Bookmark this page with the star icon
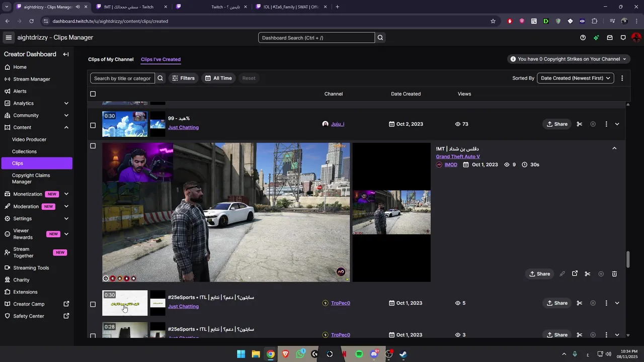This screenshot has height=362, width=644. [x=493, y=21]
